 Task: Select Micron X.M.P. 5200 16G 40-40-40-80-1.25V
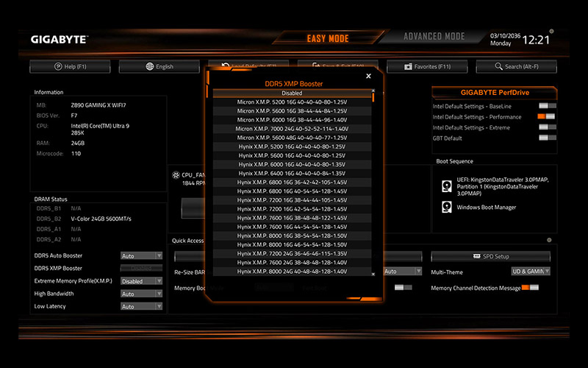[x=292, y=102]
